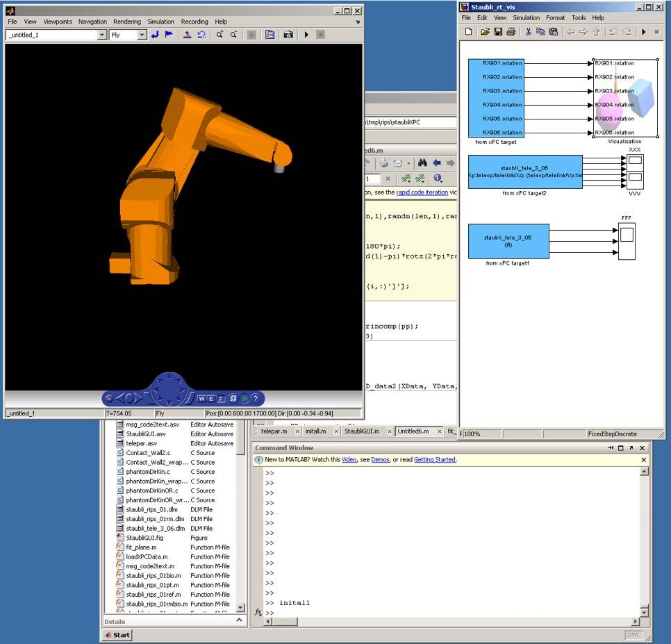This screenshot has width=671, height=644.
Task: Click the Find binoculars icon in the editor toolbar
Action: click(422, 163)
